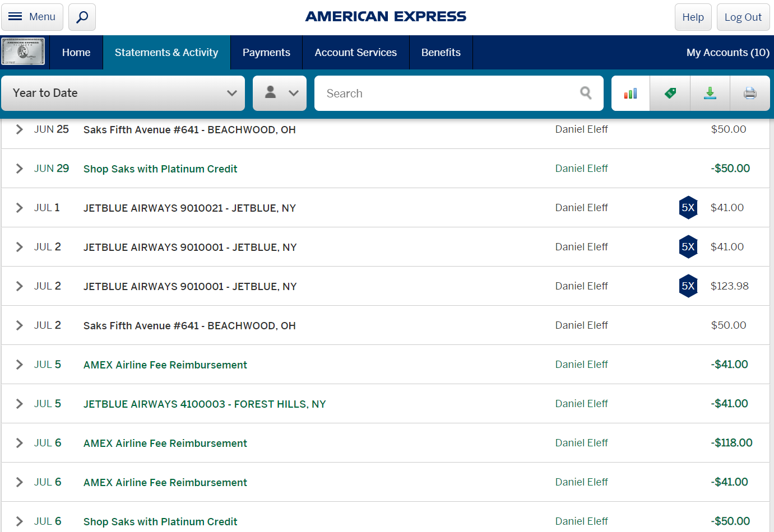Click the -$118.00 reimbursement amount
The width and height of the screenshot is (774, 532).
tap(731, 443)
